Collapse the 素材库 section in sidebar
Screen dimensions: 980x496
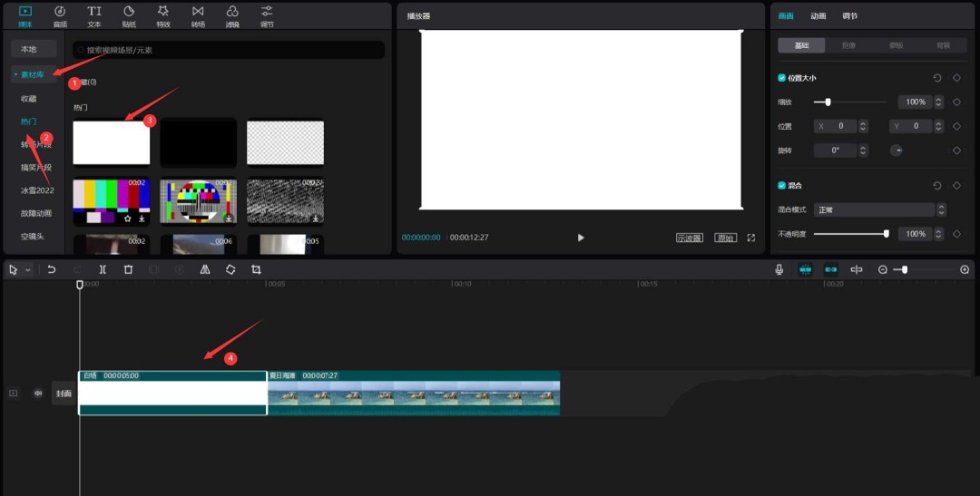tap(33, 74)
